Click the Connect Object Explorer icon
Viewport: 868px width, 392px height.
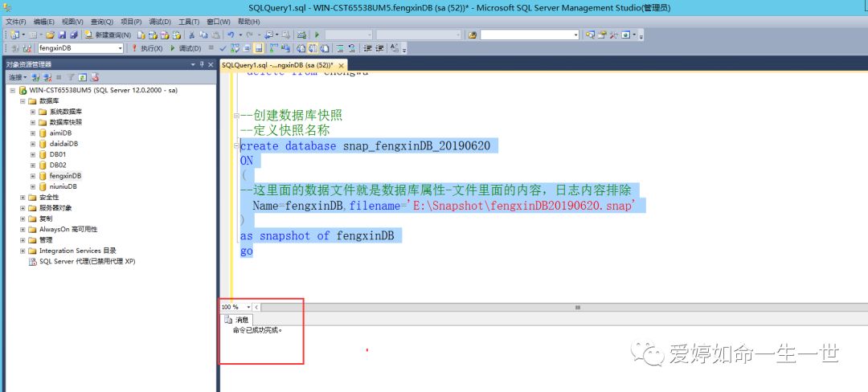(x=35, y=77)
